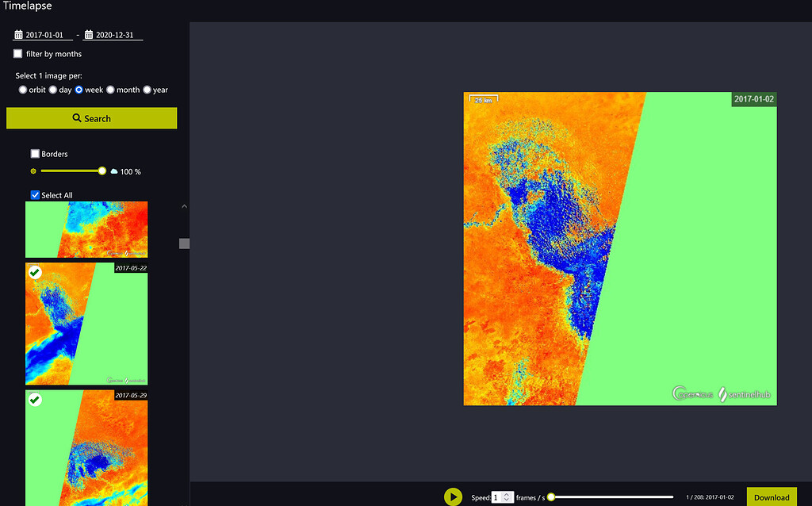
Task: Click the Download button
Action: (771, 497)
